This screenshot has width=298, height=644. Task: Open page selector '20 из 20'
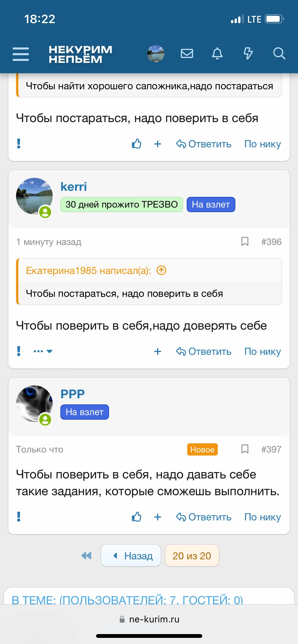(192, 556)
